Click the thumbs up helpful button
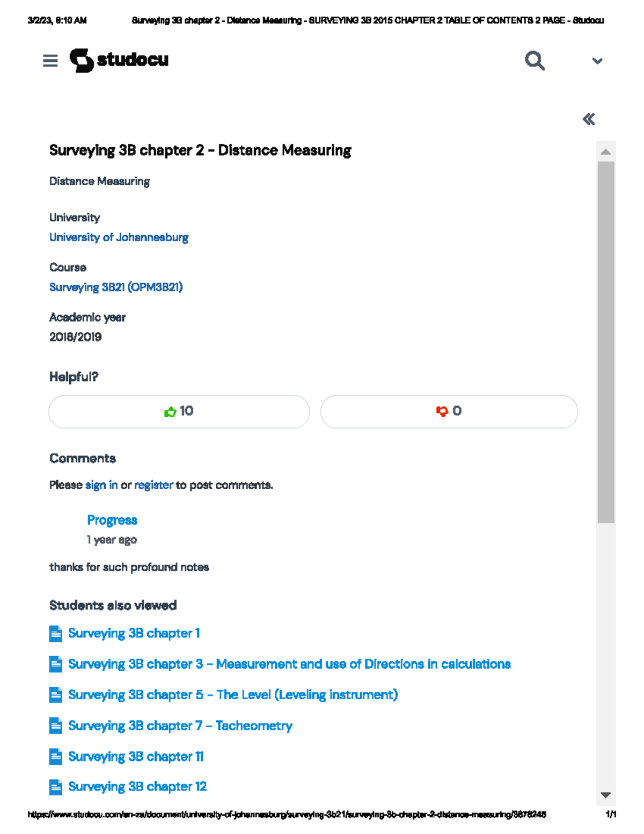 (x=179, y=411)
